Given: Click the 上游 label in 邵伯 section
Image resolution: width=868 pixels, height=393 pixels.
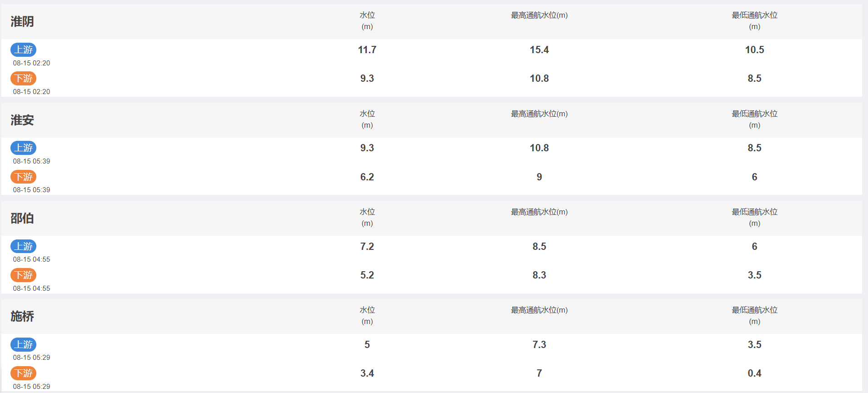Looking at the screenshot, I should (23, 246).
